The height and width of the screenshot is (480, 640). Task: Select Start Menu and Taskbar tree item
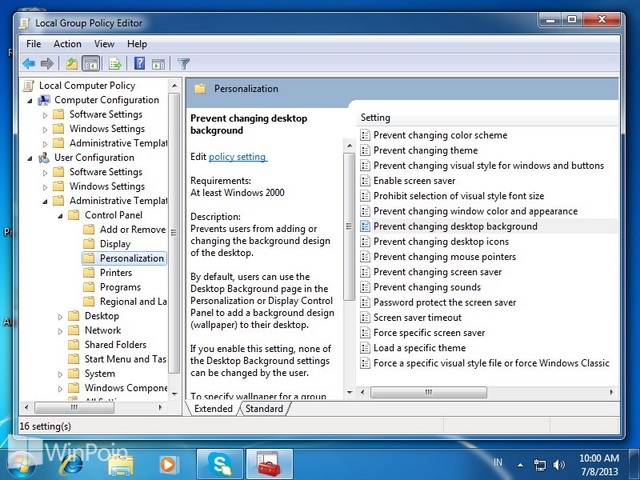125,359
